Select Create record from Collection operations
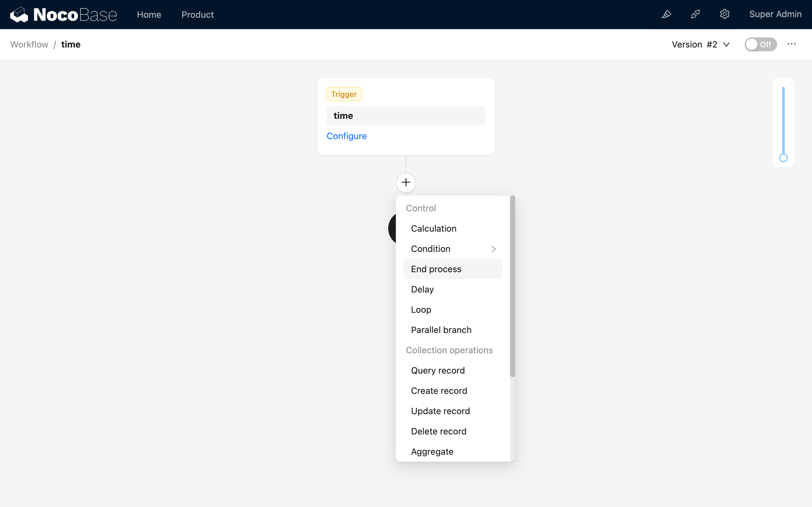812x507 pixels. coord(439,390)
